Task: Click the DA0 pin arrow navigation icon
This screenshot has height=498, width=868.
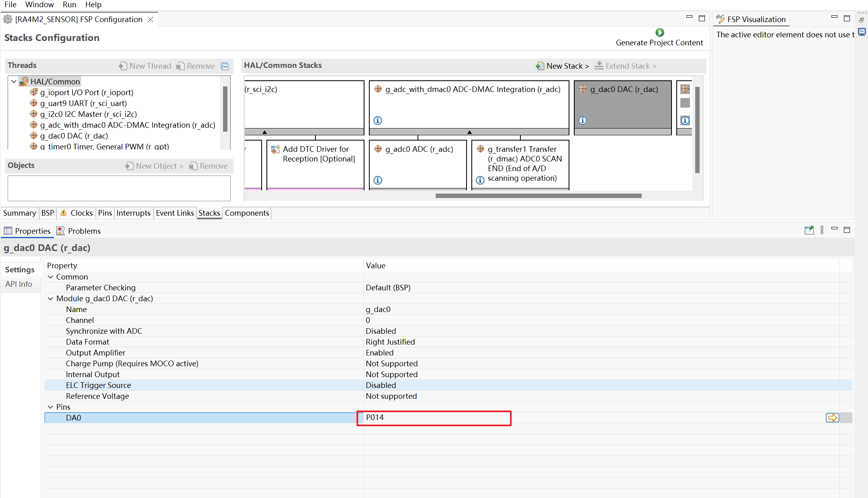Action: [x=832, y=418]
